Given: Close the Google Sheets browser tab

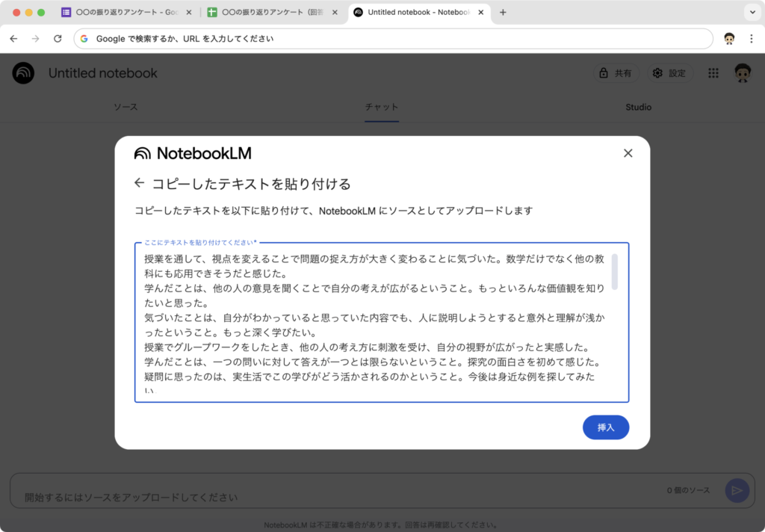Looking at the screenshot, I should 335,12.
